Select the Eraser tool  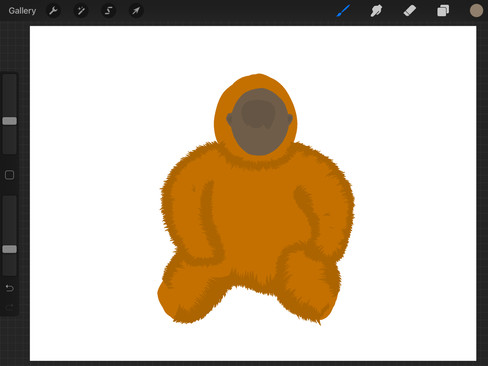coord(409,11)
